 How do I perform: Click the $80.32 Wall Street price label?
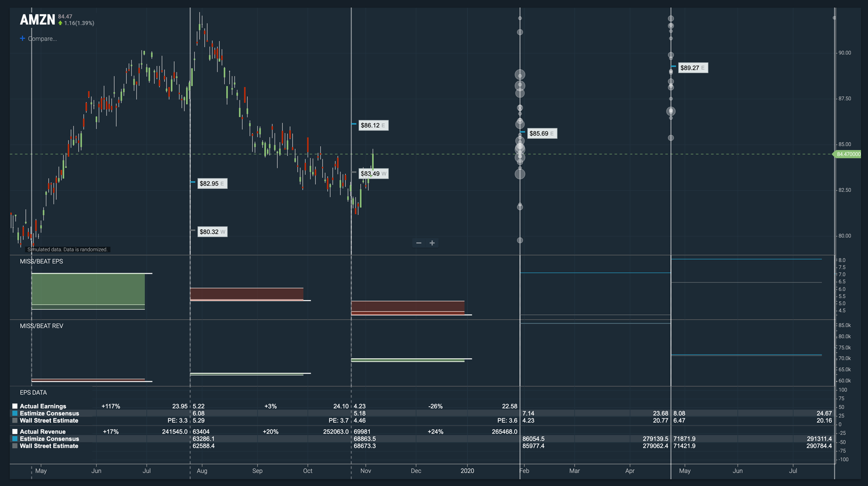click(x=212, y=232)
